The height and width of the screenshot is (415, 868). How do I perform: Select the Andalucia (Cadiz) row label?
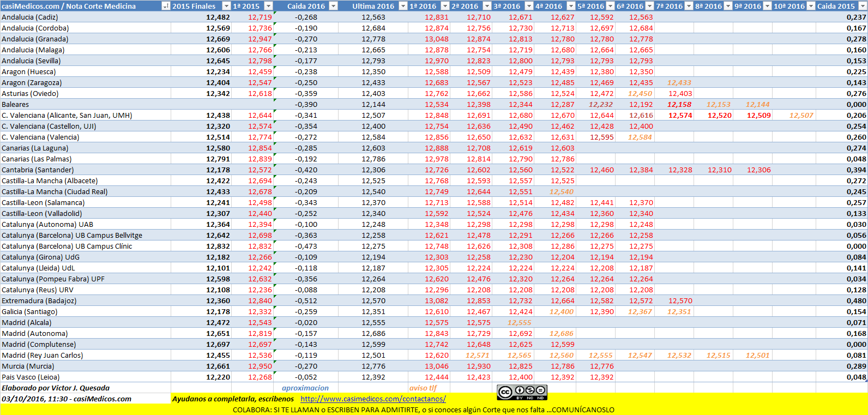[29, 17]
